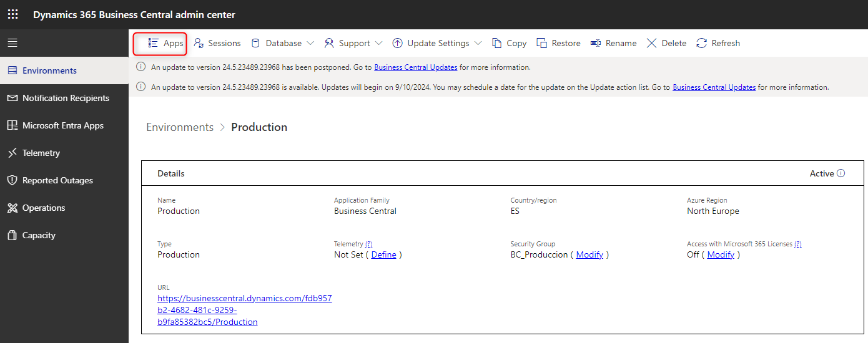Image resolution: width=868 pixels, height=343 pixels.
Task: Refresh the environment details
Action: (x=718, y=43)
